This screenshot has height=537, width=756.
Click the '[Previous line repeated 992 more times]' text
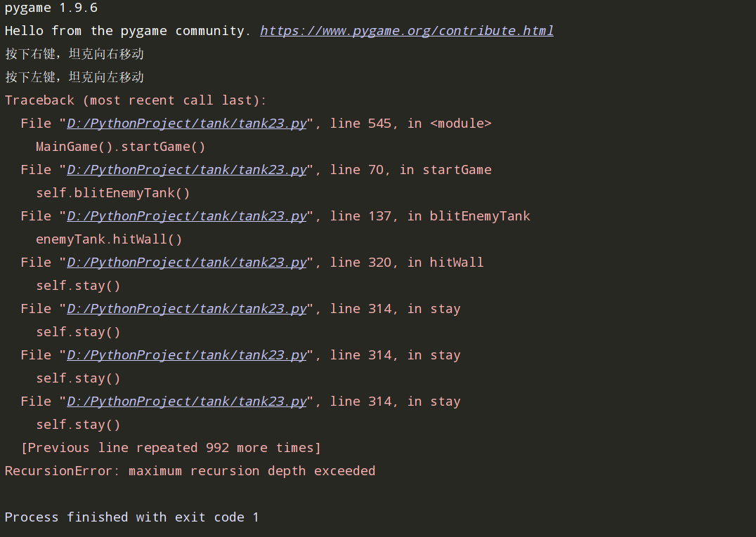(171, 447)
